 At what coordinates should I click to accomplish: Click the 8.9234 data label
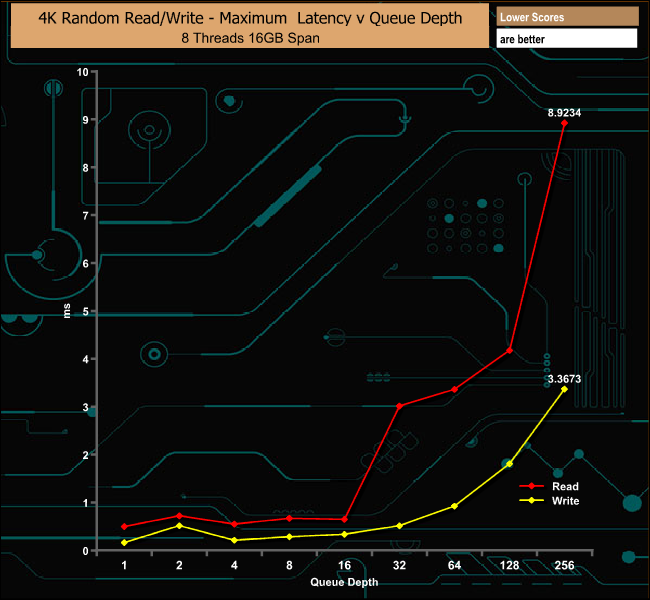(x=564, y=113)
